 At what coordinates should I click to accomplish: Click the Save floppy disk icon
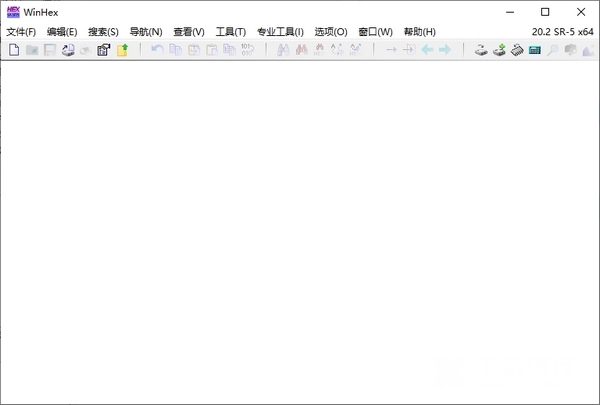pos(50,50)
